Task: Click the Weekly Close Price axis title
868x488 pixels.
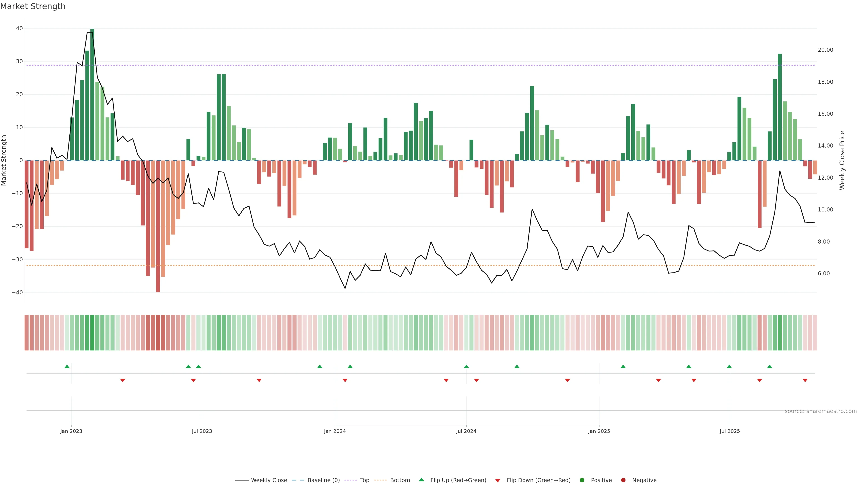Action: 842,160
